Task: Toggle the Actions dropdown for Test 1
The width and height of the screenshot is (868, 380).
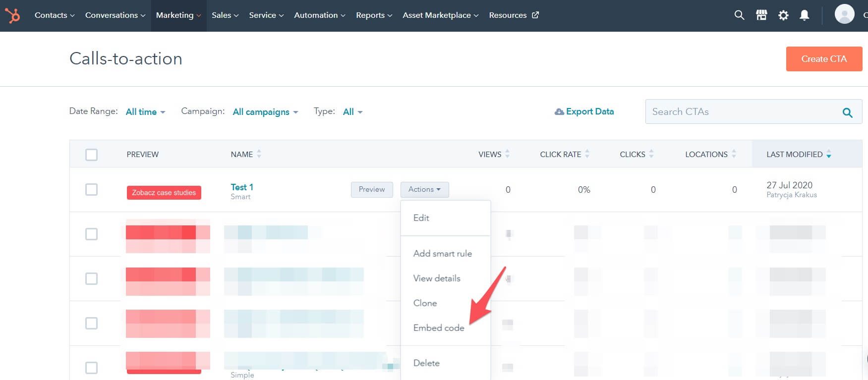Action: click(424, 189)
